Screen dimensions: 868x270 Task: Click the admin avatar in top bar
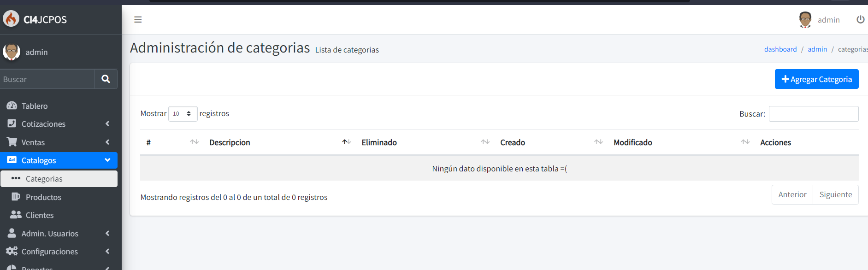[805, 20]
